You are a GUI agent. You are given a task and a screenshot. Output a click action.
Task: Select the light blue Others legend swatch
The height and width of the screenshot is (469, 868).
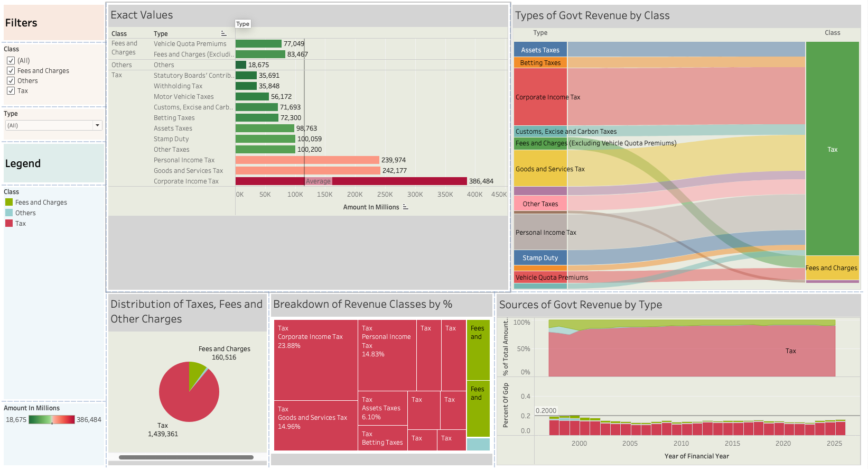click(x=9, y=213)
